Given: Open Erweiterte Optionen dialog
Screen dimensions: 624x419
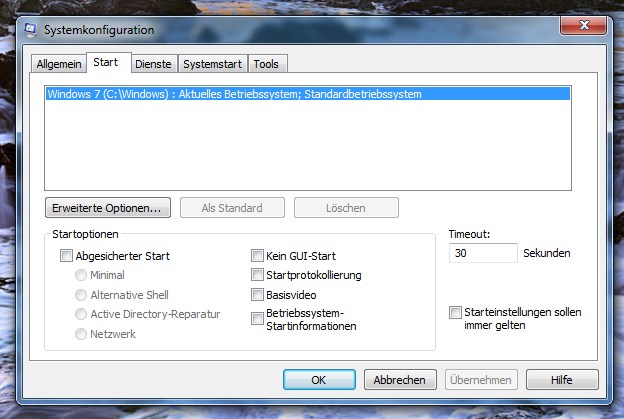Looking at the screenshot, I should pos(108,208).
